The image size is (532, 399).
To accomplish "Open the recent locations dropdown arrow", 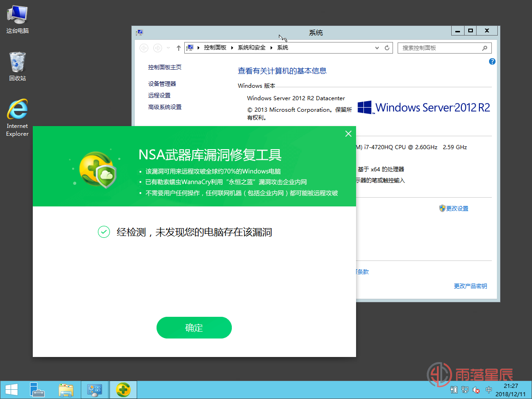I will (x=168, y=48).
